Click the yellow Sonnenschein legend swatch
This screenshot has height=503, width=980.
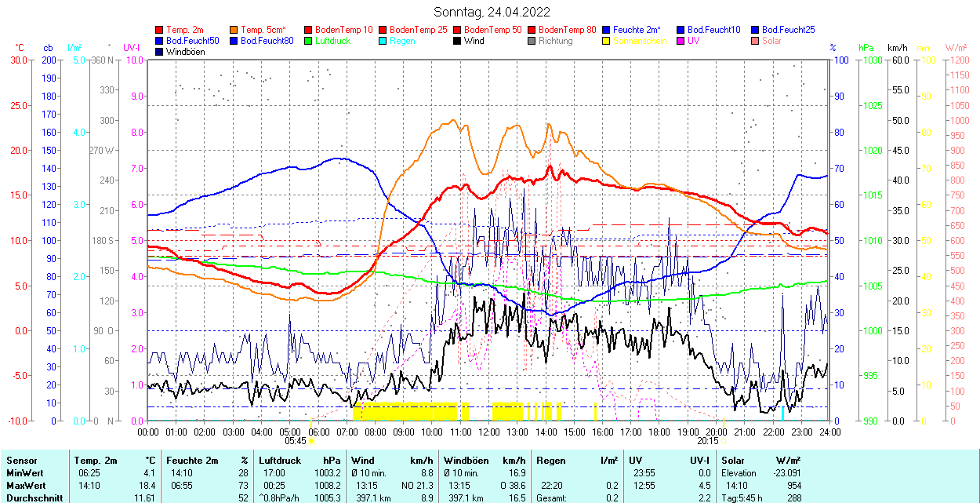pos(606,41)
